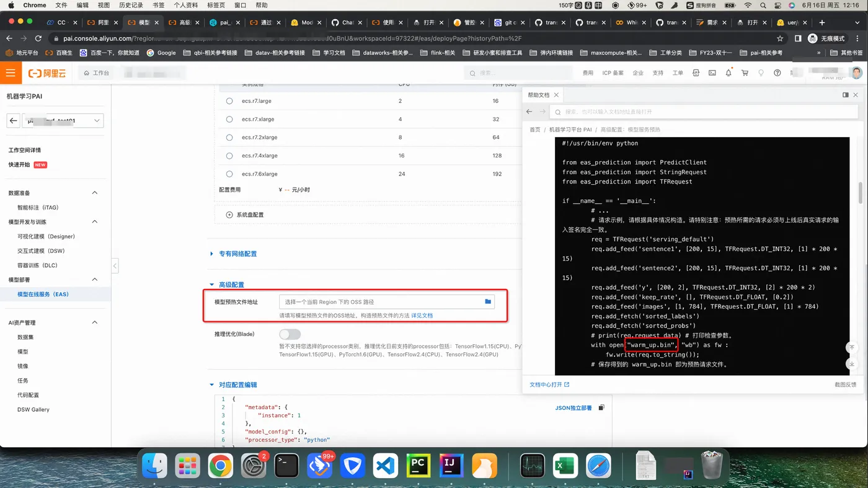Open Safari from the dock
Viewport: 868px width, 488px height.
click(x=598, y=466)
